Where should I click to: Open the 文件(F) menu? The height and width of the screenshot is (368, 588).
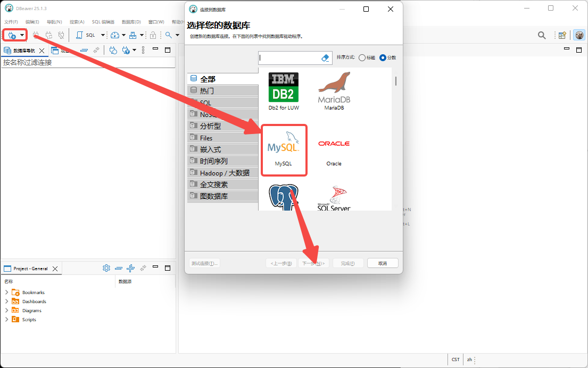click(11, 22)
